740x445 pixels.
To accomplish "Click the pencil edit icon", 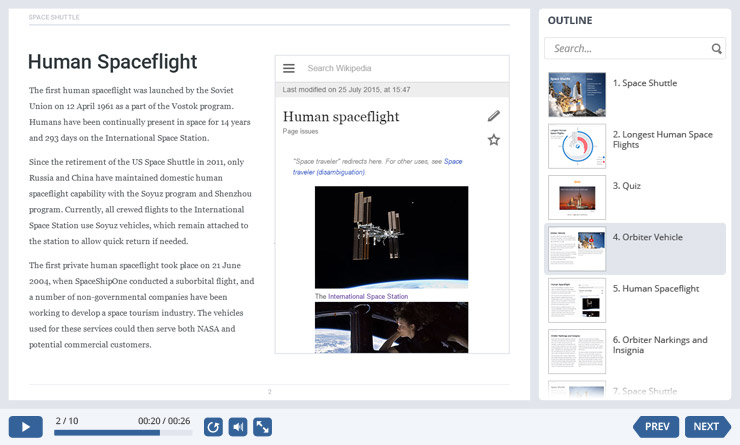I will tap(493, 116).
